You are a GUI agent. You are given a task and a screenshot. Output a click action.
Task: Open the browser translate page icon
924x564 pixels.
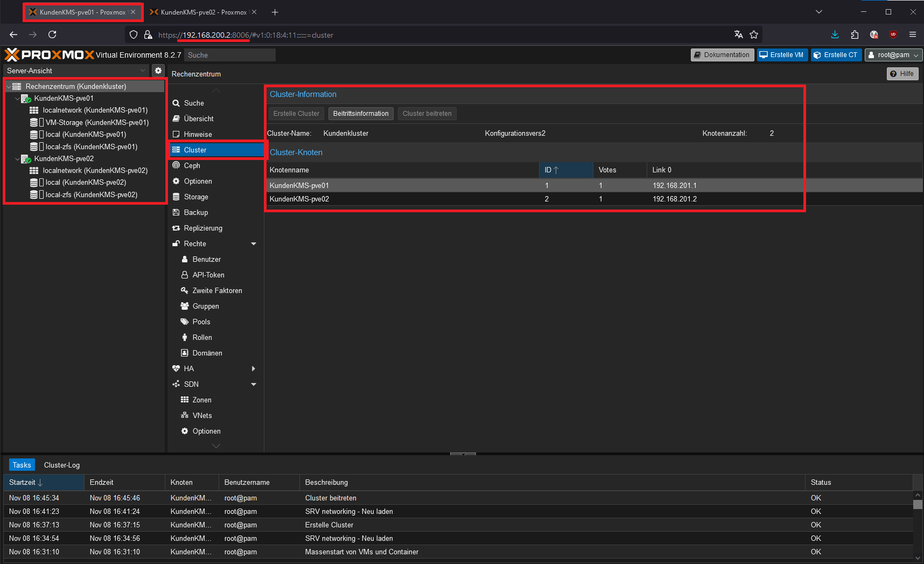738,34
